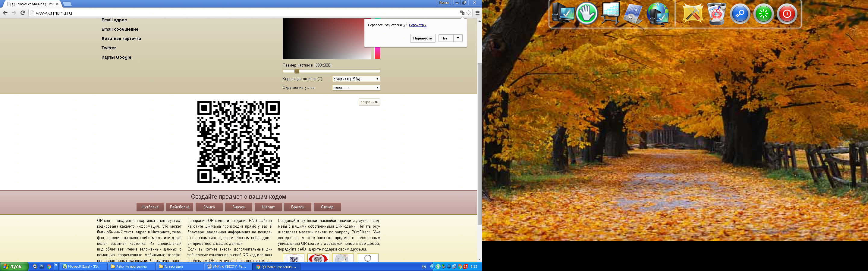Open the network globe computer dock icon

[x=657, y=14]
